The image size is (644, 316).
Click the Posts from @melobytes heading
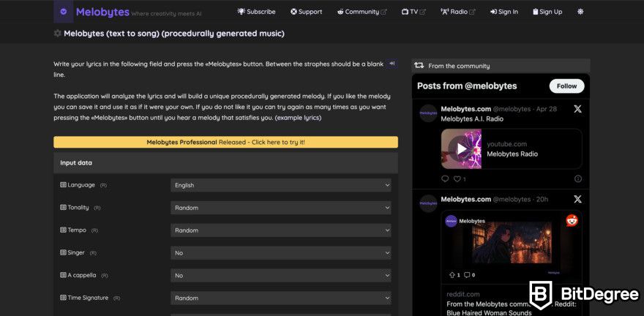467,86
